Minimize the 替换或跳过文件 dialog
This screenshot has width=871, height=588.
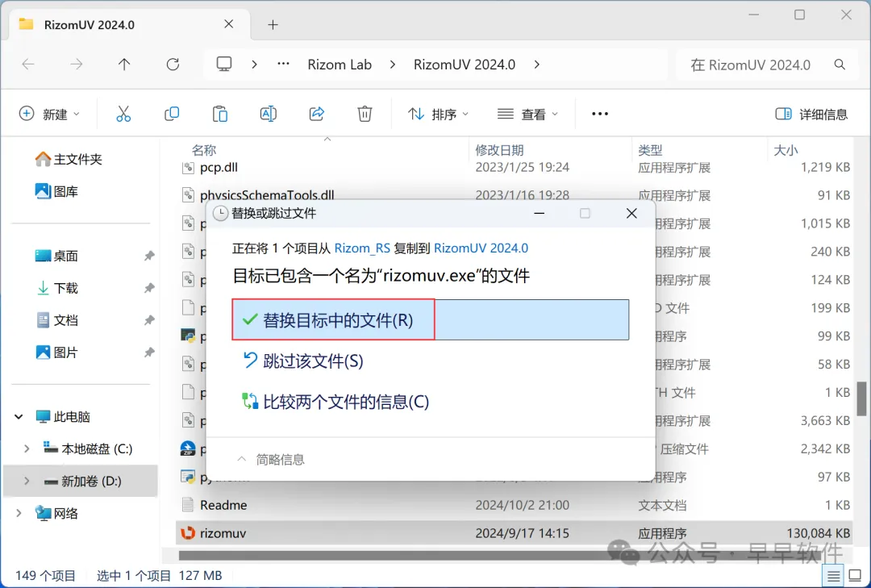point(539,214)
